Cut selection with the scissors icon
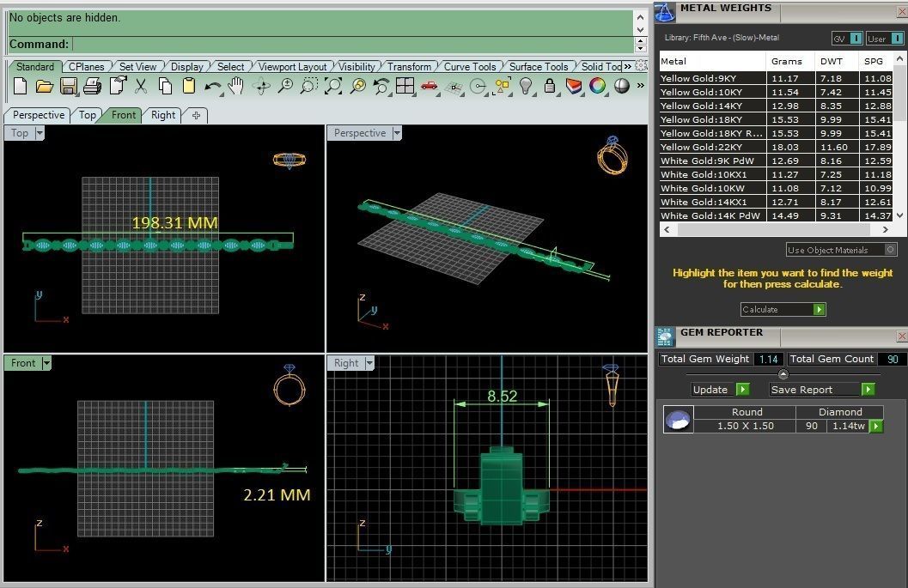This screenshot has width=908, height=588. pyautogui.click(x=141, y=87)
